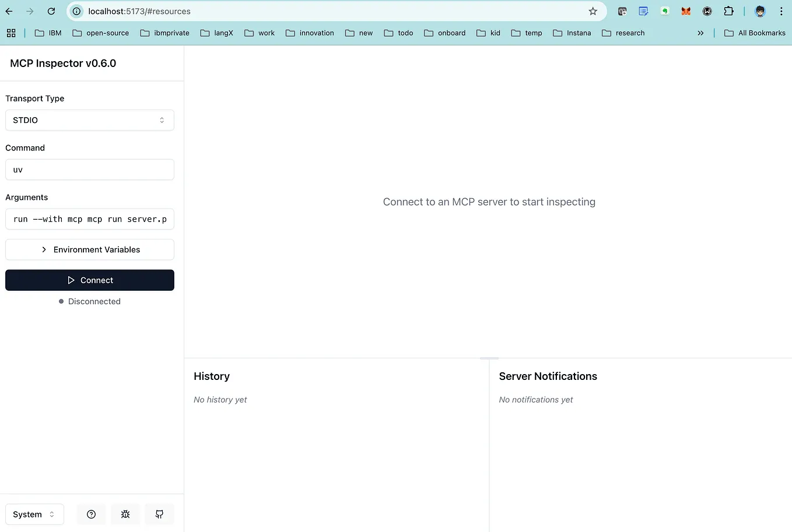Click the bookmark star in address bar
This screenshot has height=532, width=792.
point(593,11)
